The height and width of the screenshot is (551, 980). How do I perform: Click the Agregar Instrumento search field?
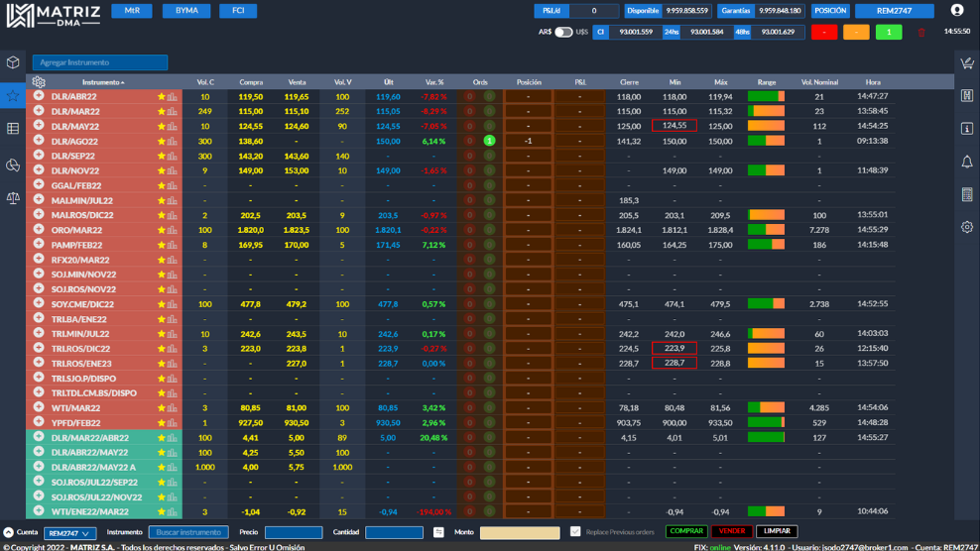pos(99,62)
